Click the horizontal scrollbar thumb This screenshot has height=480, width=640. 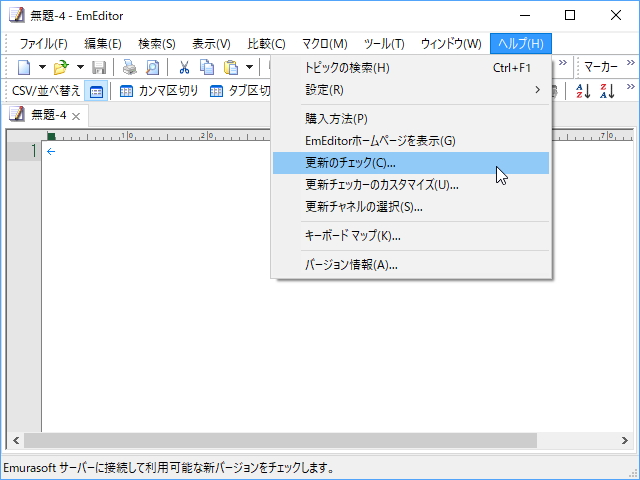pyautogui.click(x=280, y=440)
